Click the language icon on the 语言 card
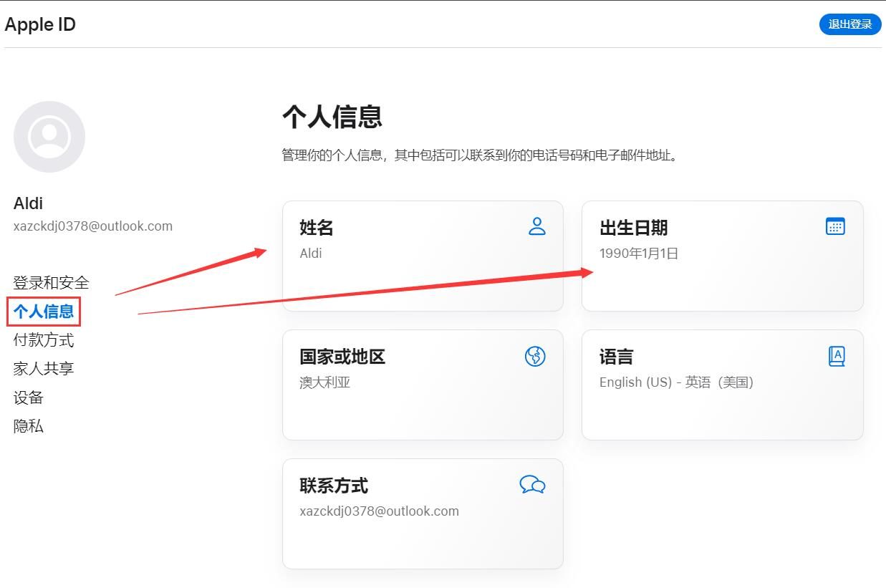The image size is (886, 588). pos(836,355)
